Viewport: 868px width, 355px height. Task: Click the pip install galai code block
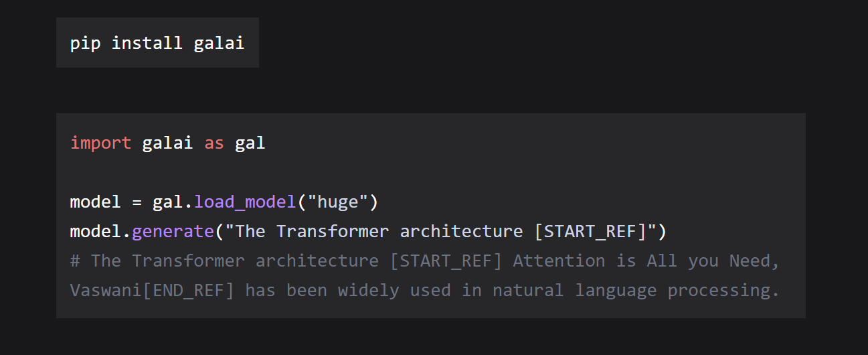(x=157, y=43)
